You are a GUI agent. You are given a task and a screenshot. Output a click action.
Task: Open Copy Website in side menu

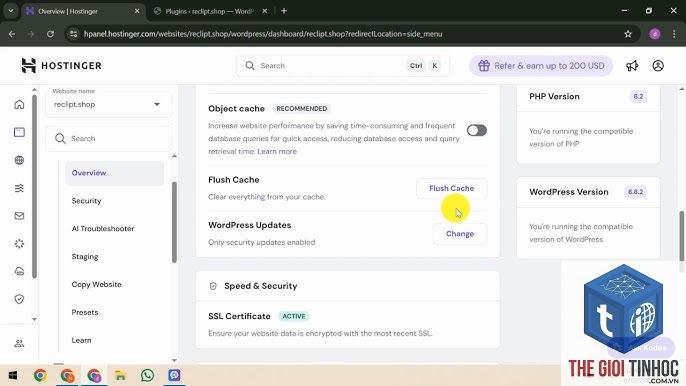96,284
